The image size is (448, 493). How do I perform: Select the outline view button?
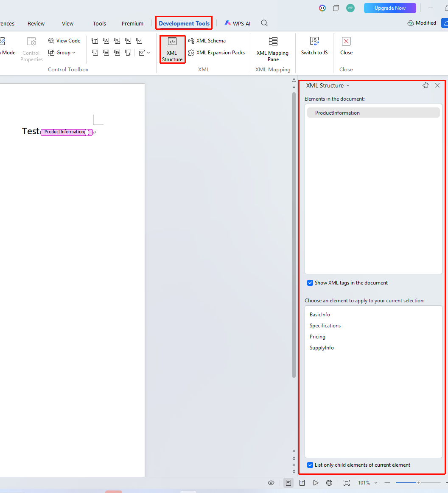point(302,483)
